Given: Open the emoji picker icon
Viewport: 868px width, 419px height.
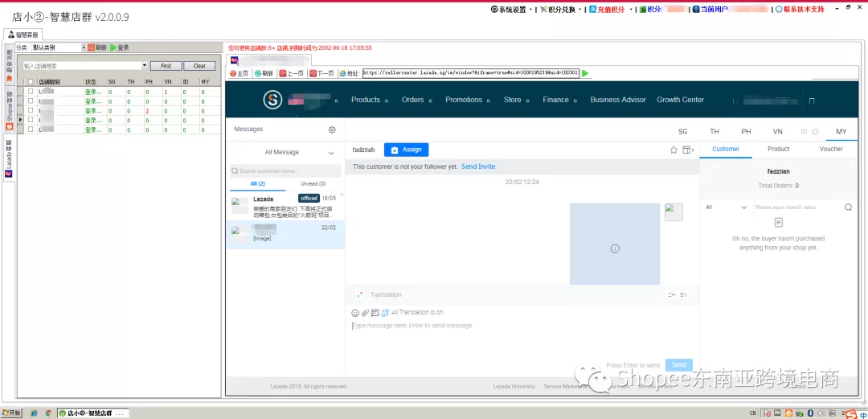Looking at the screenshot, I should tap(355, 313).
